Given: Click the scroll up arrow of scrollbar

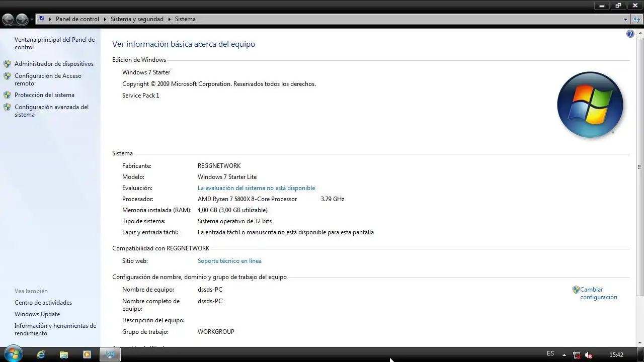Looking at the screenshot, I should point(640,32).
